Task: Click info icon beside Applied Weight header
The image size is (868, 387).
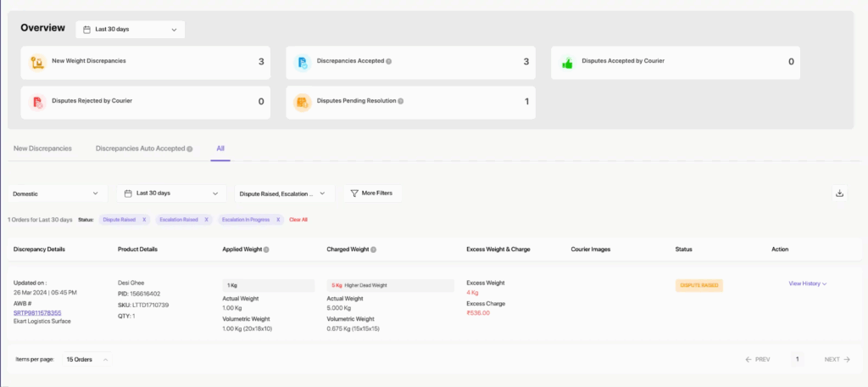Action: coord(266,250)
